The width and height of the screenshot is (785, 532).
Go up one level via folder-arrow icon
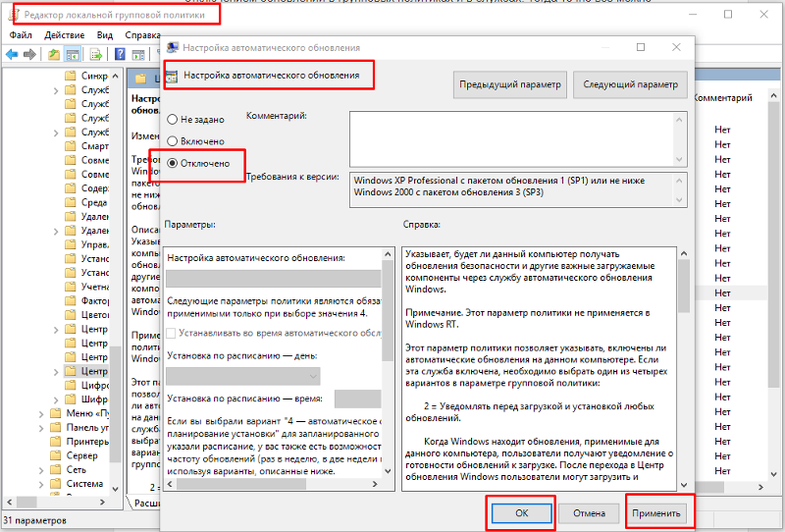click(x=54, y=54)
